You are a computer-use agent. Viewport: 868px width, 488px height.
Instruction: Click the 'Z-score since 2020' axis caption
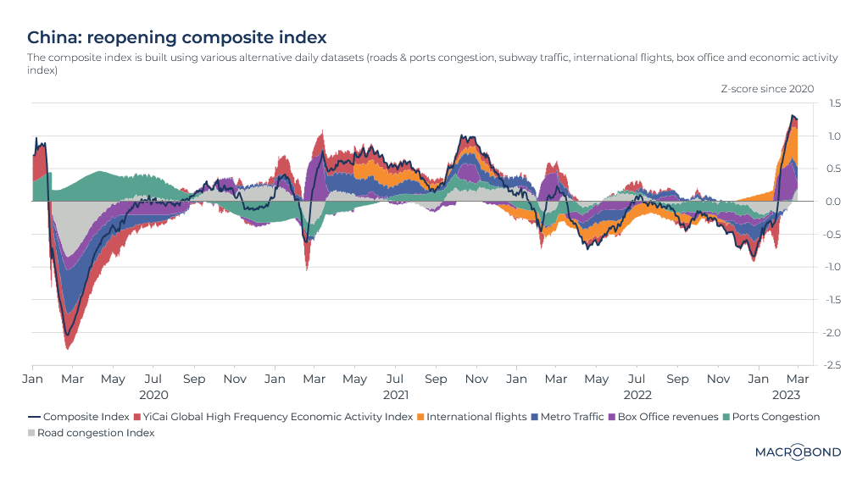coord(767,88)
